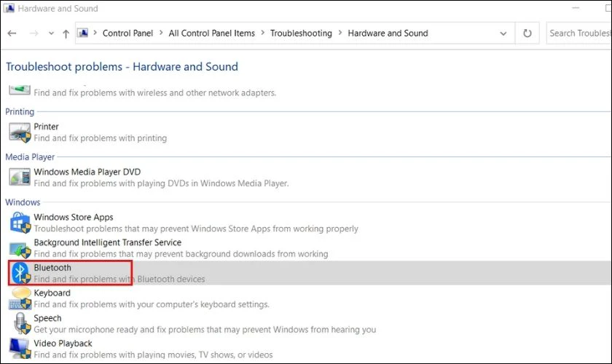Click 'Troubleshoot problems that may prevent Windows Store Apps' text

pyautogui.click(x=196, y=229)
